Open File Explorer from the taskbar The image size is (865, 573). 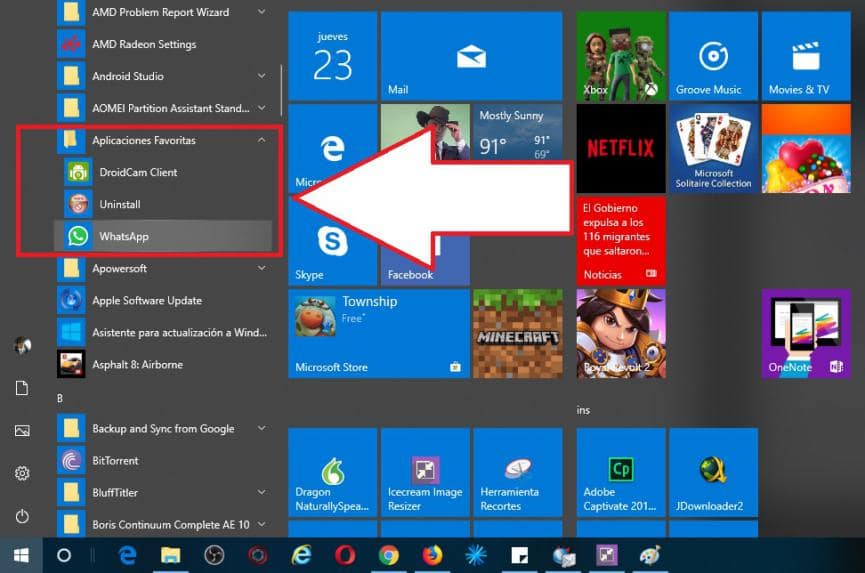click(x=170, y=555)
